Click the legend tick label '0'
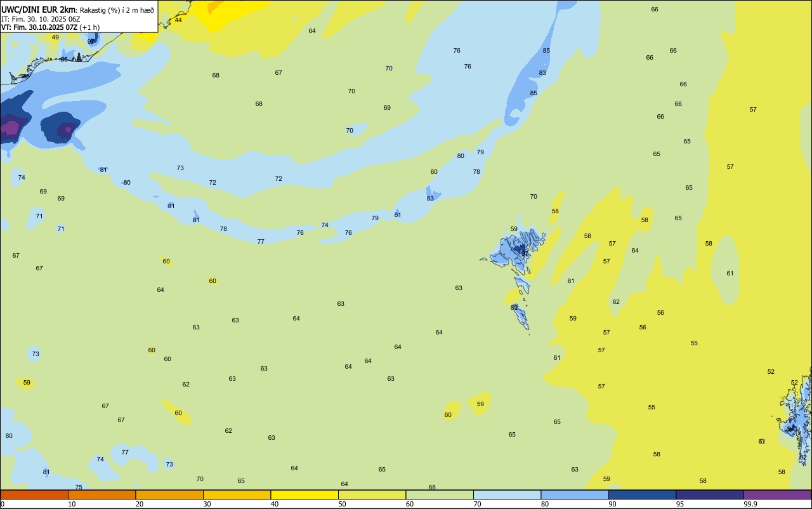This screenshot has height=509, width=812. [x=3, y=504]
